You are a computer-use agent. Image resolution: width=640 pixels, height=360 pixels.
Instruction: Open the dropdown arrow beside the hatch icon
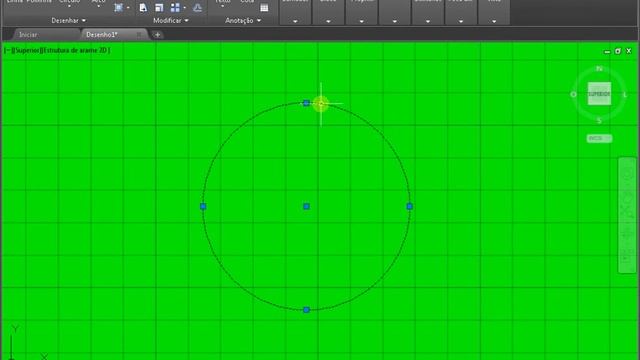128,8
